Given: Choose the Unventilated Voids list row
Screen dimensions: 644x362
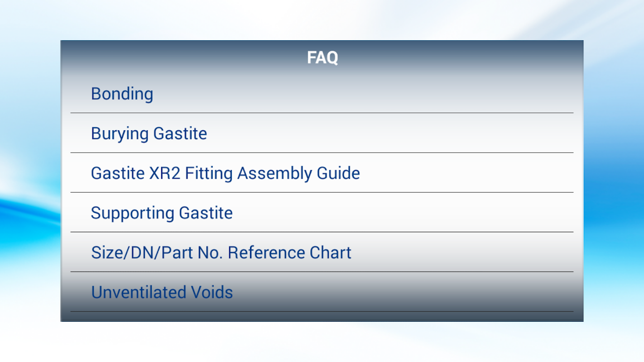Looking at the screenshot, I should point(322,292).
